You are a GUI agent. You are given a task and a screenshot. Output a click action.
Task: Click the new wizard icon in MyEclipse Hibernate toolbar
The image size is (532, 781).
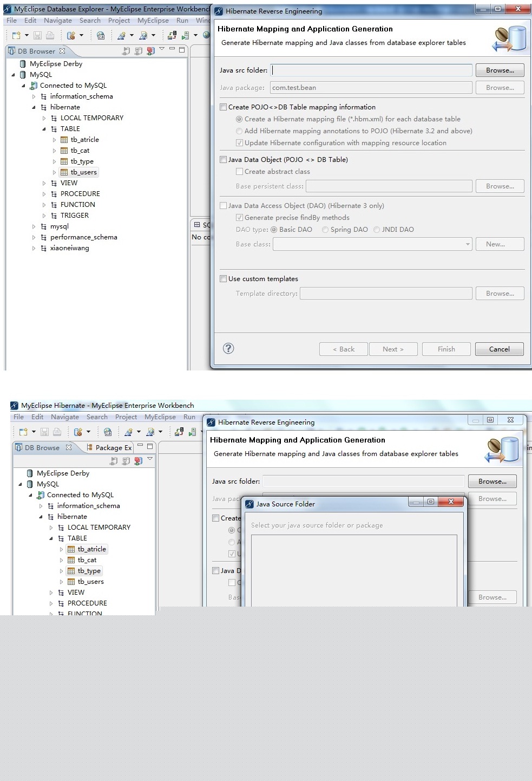coord(23,432)
